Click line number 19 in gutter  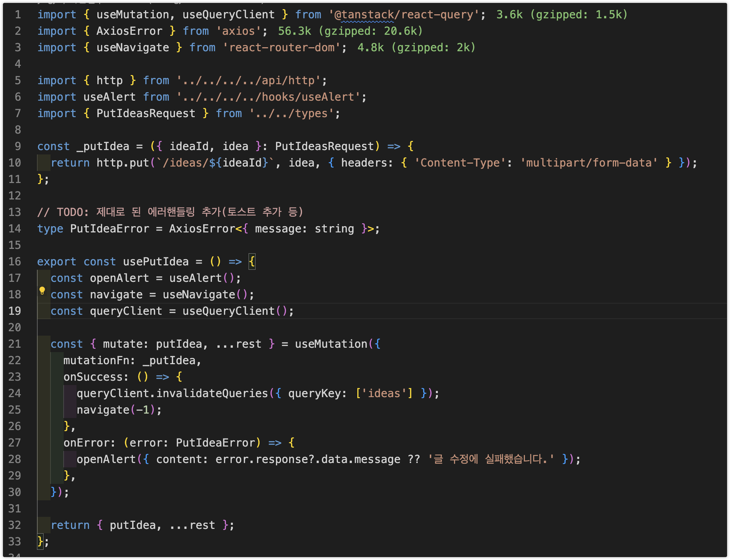click(15, 311)
